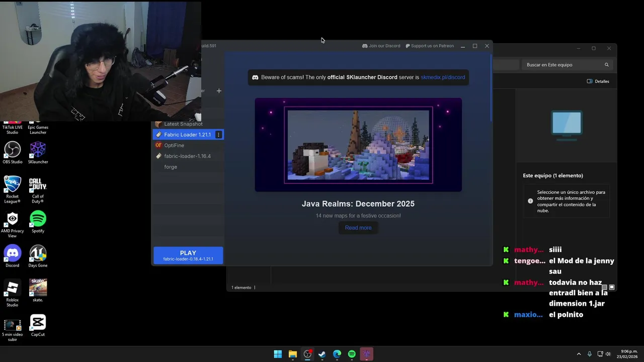Viewport: 644px width, 362px height.
Task: Click the fabric-loader-1.16.4 profile icon
Action: pyautogui.click(x=158, y=156)
